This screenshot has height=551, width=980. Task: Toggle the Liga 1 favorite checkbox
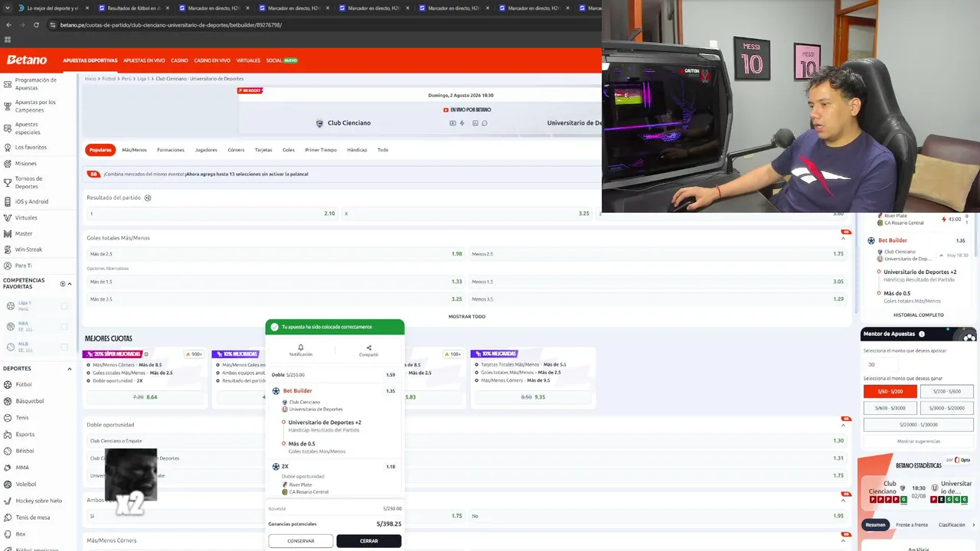pos(64,306)
